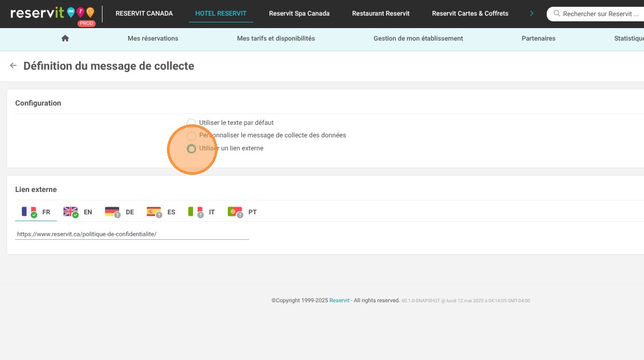Go back using the left arrow icon
The width and height of the screenshot is (644, 360).
click(14, 66)
